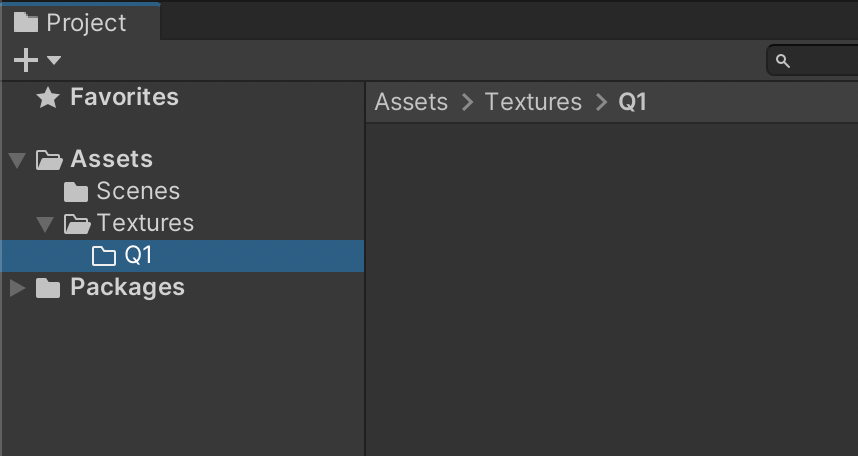
Task: Click the star icon beside Favorites
Action: tap(48, 97)
